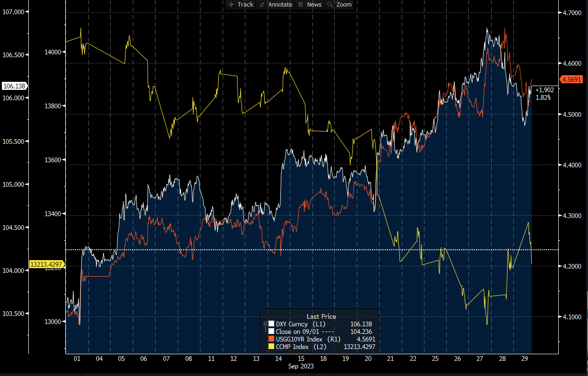Click the 13400 inner axis label
This screenshot has width=588, height=376.
pyautogui.click(x=52, y=214)
